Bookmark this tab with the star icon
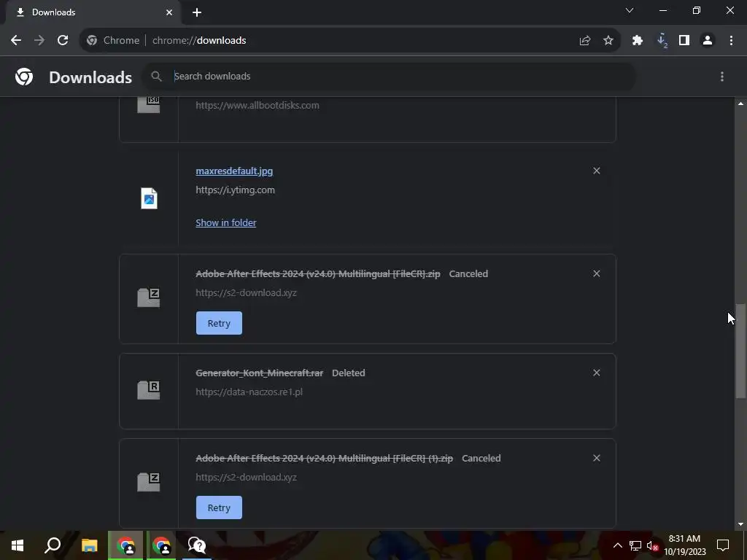Screen dimensions: 747x560 click(x=608, y=41)
